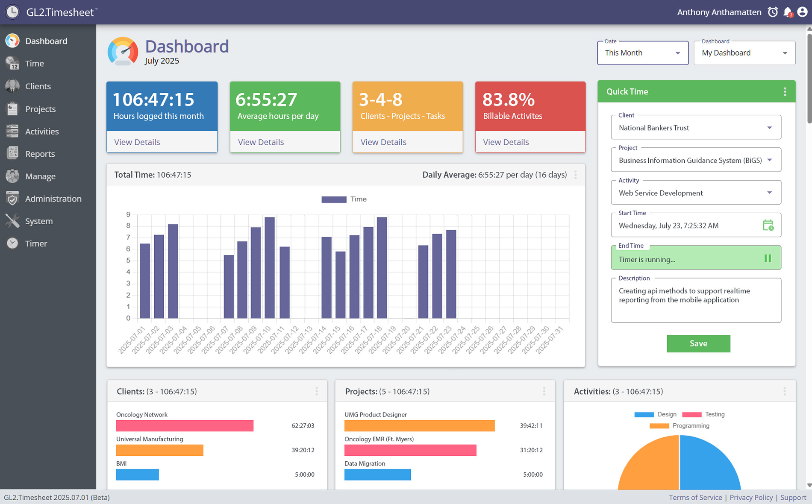Screen dimensions: 812x504
Task: Open the Project dropdown in Quick Time
Action: coord(696,160)
